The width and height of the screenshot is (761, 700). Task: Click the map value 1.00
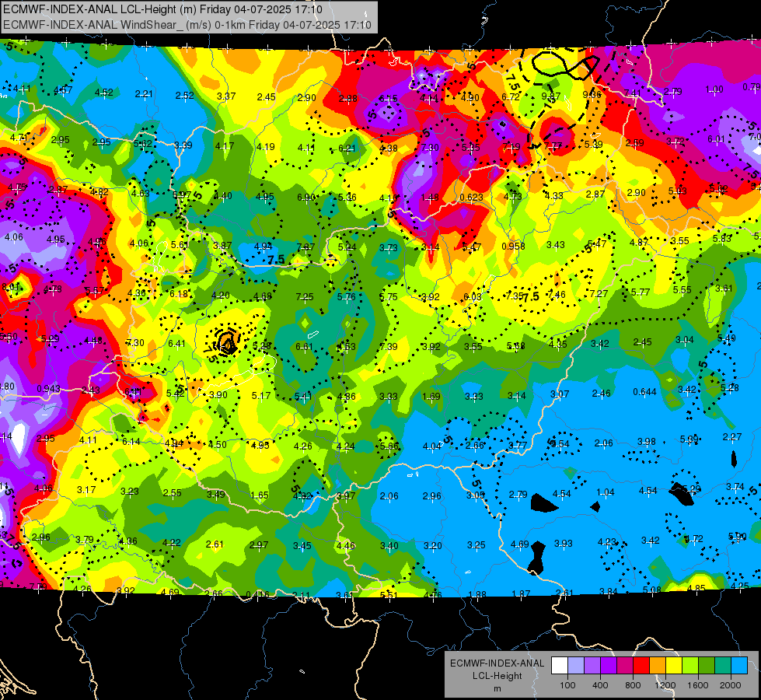click(714, 89)
